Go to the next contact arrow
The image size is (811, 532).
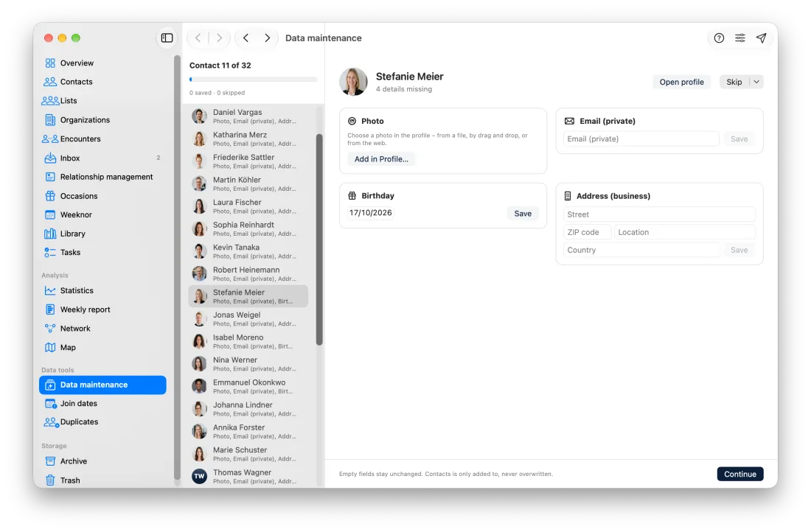[267, 38]
